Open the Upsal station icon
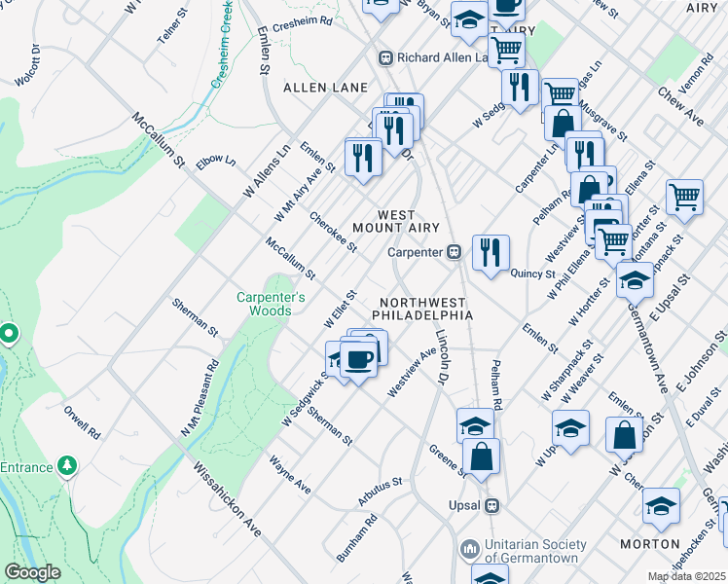 491,505
